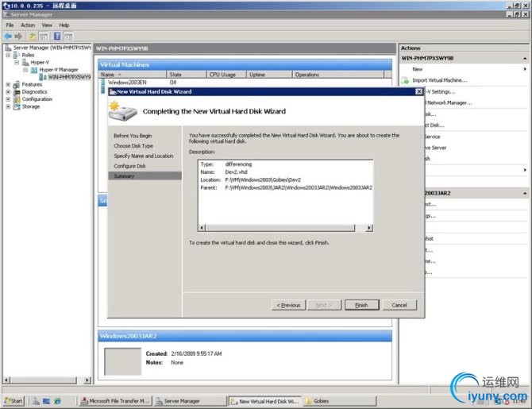532x409 pixels.
Task: Open Microsoft File Transfer Manager from the taskbar
Action: 116,401
